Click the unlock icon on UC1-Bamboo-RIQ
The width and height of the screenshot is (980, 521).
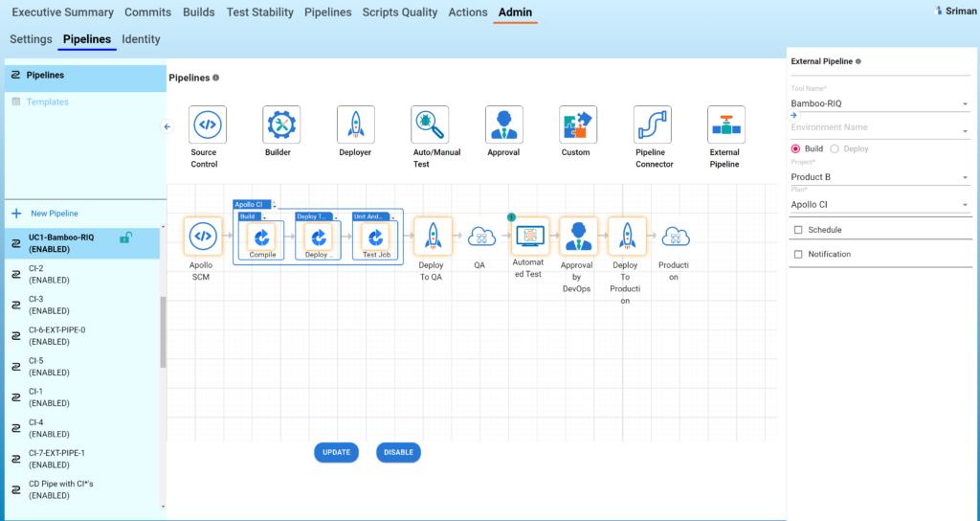tap(125, 238)
